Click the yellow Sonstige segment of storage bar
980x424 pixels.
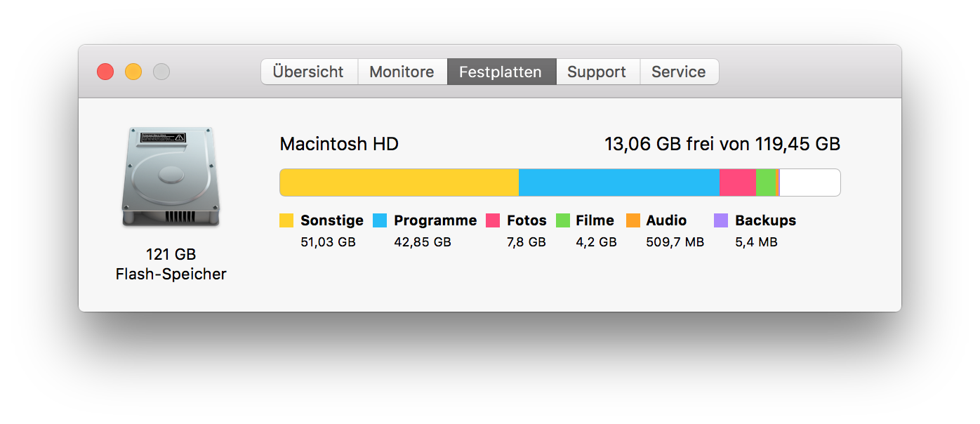(399, 183)
